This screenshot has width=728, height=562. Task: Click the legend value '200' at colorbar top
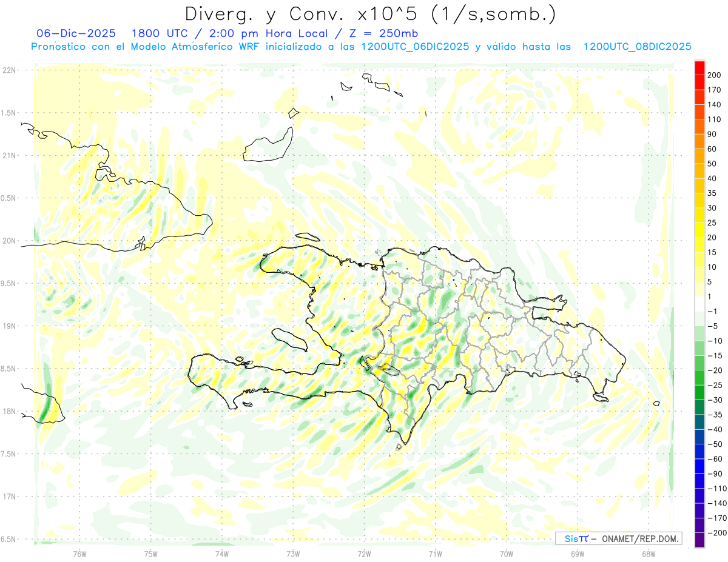[715, 75]
